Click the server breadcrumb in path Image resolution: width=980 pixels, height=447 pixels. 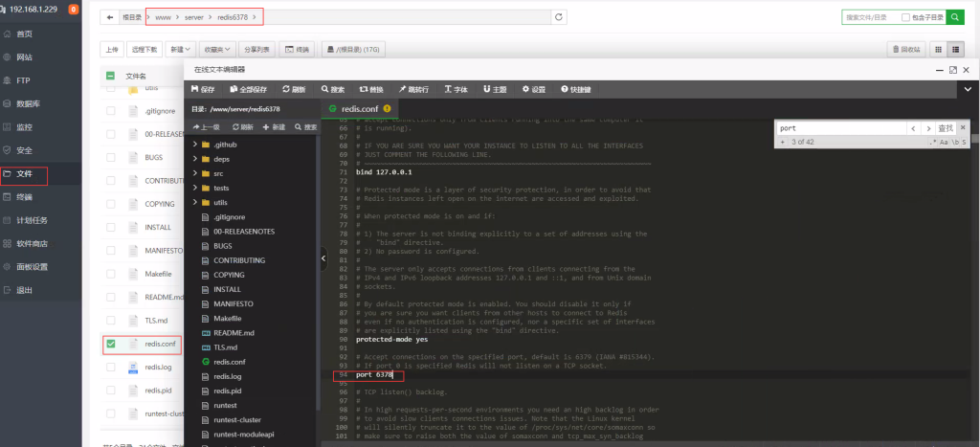194,17
